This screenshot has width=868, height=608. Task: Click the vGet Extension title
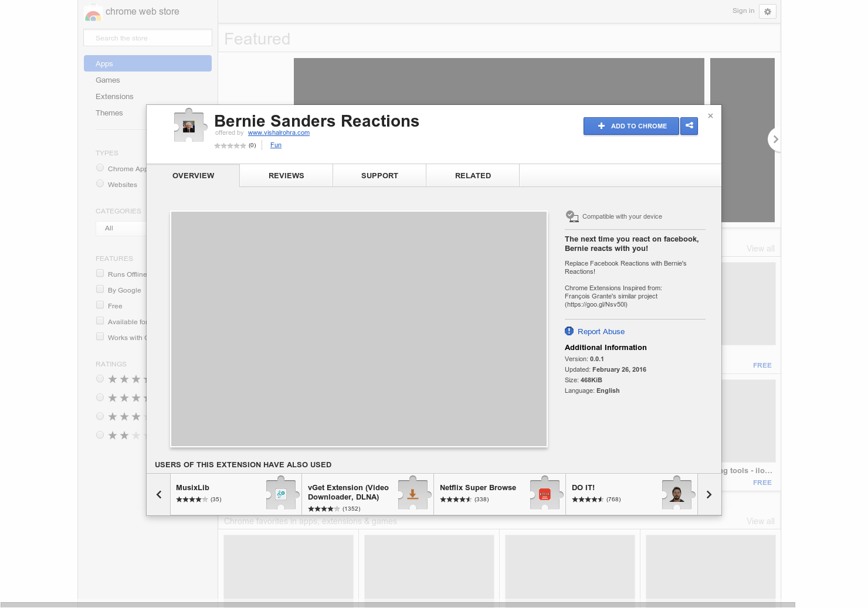348,492
